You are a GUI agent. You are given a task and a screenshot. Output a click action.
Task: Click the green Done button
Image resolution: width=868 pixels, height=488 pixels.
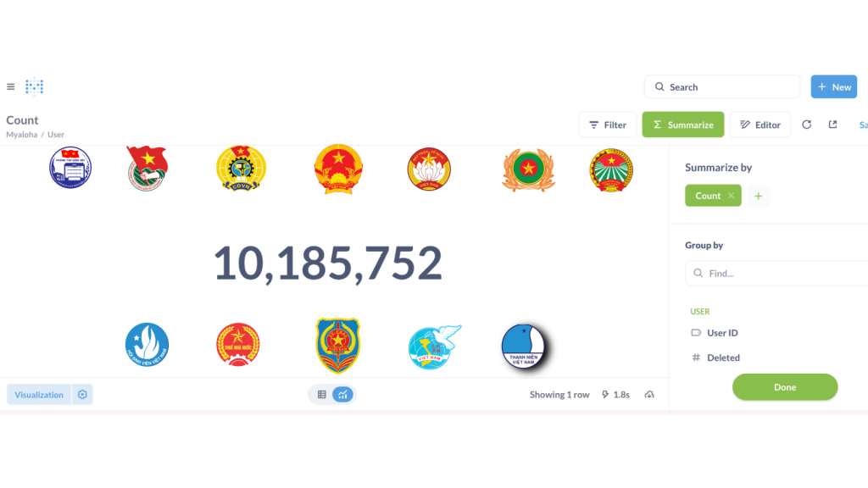785,386
